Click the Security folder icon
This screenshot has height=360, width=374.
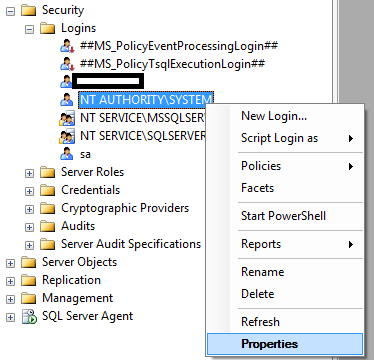(28, 11)
